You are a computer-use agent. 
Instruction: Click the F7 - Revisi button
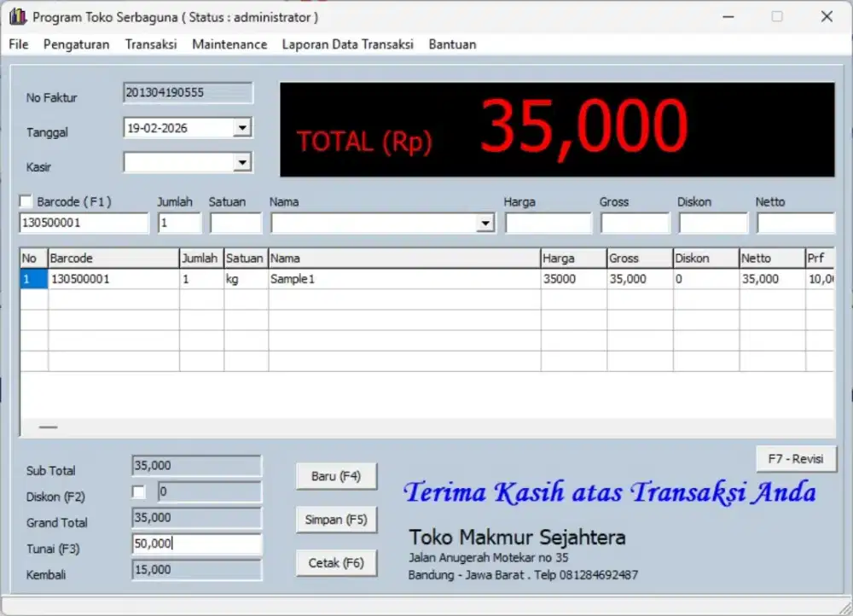point(796,458)
